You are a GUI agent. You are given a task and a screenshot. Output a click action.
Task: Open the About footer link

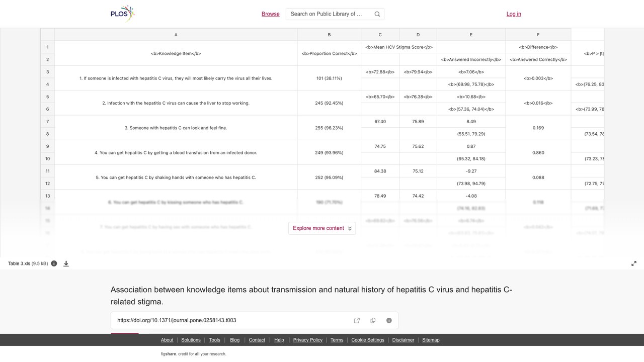pos(167,340)
